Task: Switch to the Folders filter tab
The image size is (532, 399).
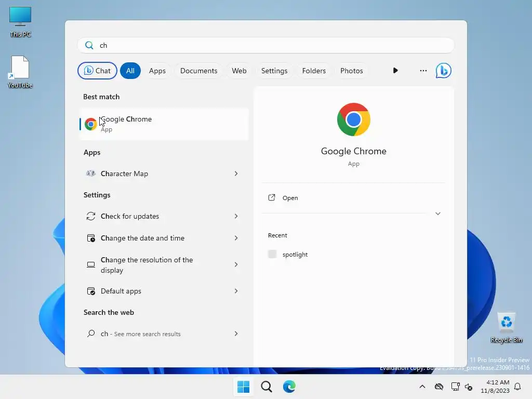Action: pos(314,71)
